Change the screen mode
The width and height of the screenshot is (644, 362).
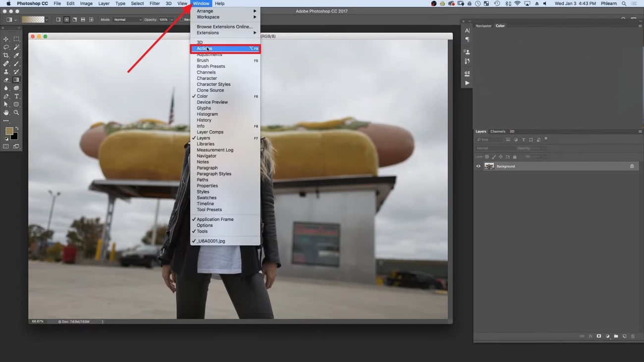16,147
